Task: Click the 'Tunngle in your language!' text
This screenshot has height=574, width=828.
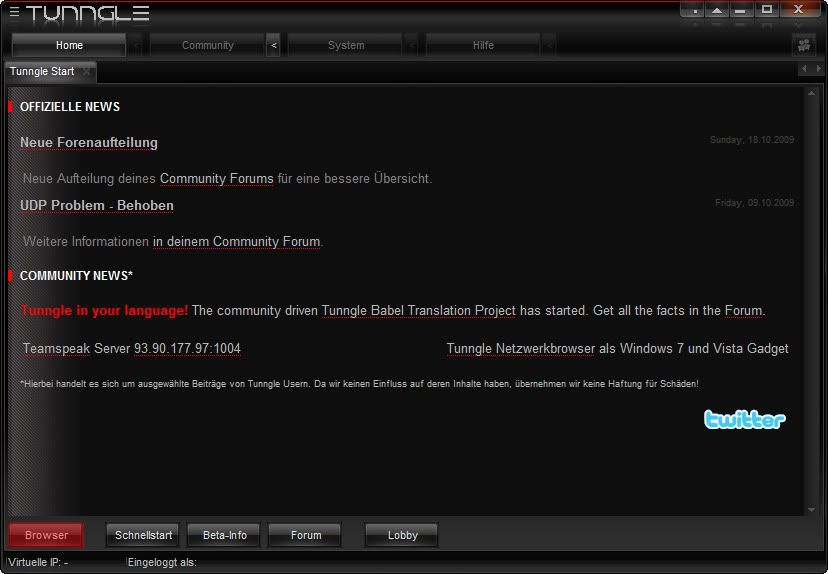Action: tap(104, 310)
